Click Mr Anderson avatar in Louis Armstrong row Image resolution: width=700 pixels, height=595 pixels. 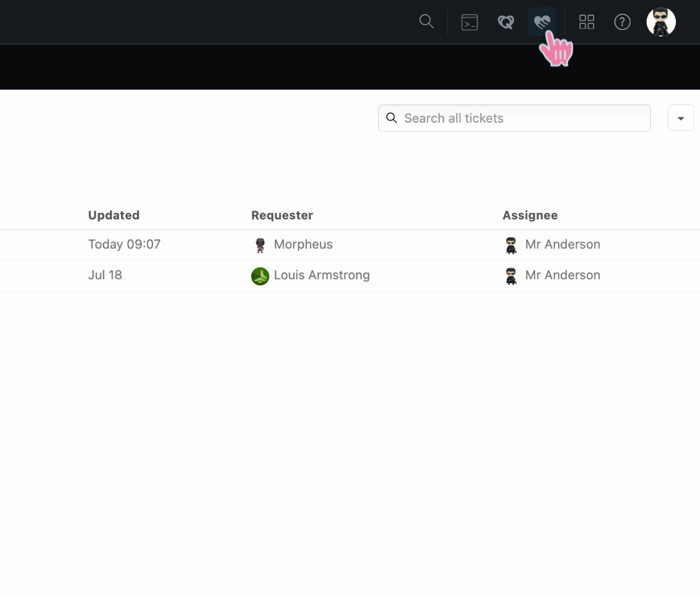click(511, 276)
